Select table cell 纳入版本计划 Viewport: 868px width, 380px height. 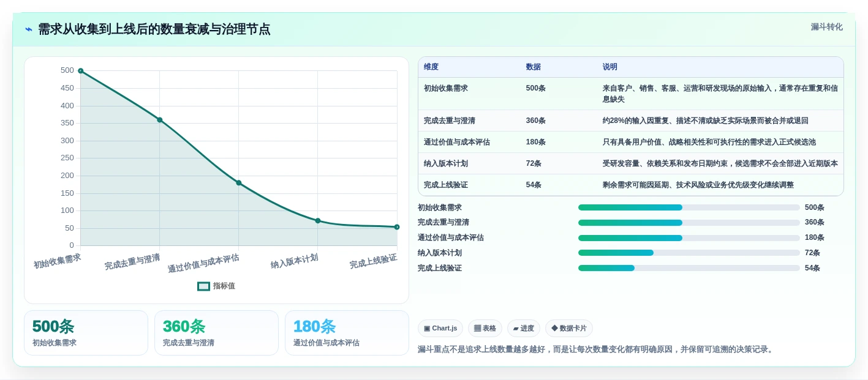(446, 163)
